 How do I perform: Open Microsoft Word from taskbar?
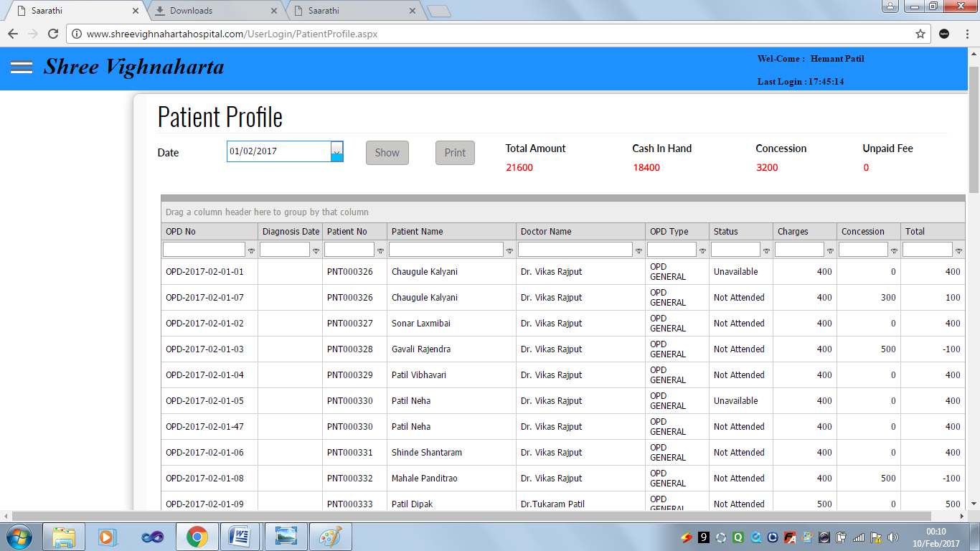click(240, 536)
